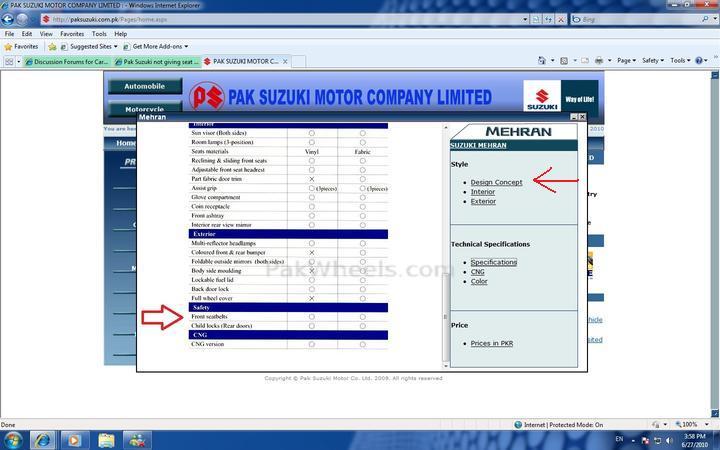Open a new blank tab

click(298, 62)
